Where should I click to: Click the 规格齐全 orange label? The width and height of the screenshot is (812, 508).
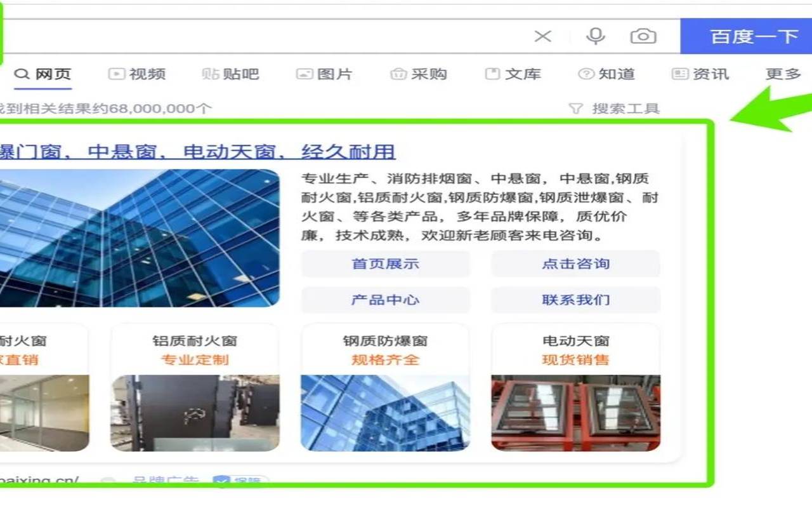[386, 360]
